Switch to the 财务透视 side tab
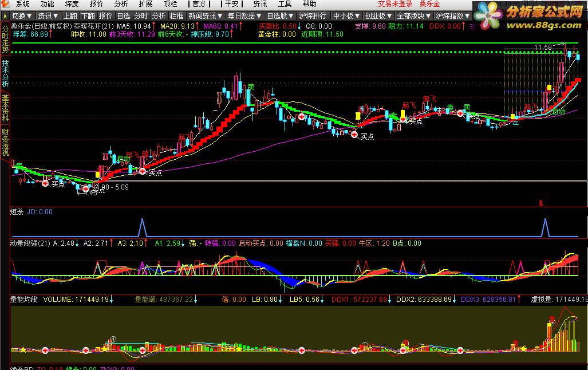Screen dimensions: 588x370 point(5,142)
